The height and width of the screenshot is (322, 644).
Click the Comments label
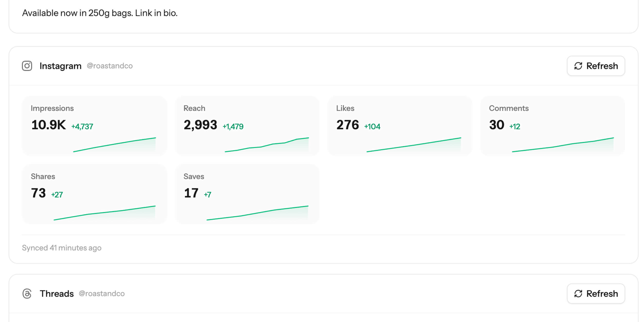pos(509,108)
